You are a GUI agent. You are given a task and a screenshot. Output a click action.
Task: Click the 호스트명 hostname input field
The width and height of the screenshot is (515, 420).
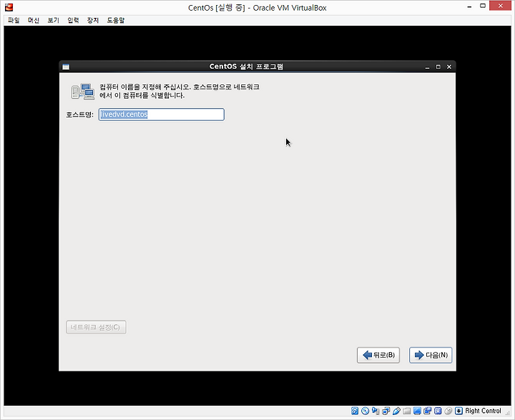pos(161,114)
